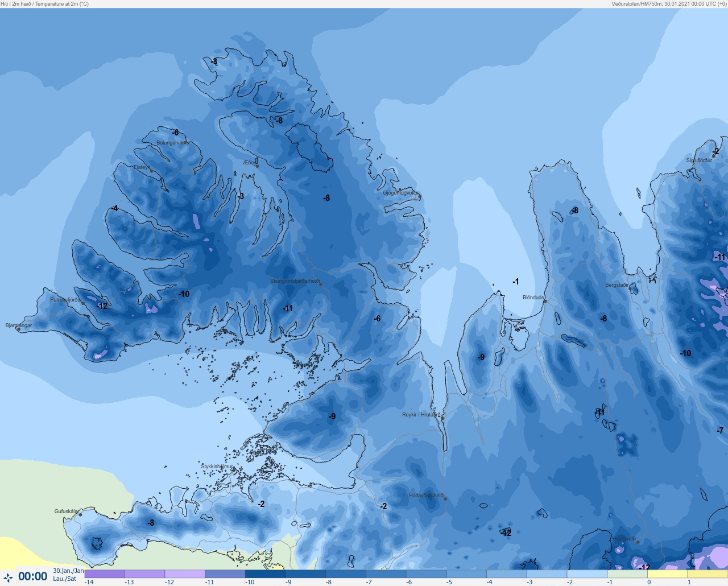
Task: Click the Siglufjörður station label
Action: [699, 160]
